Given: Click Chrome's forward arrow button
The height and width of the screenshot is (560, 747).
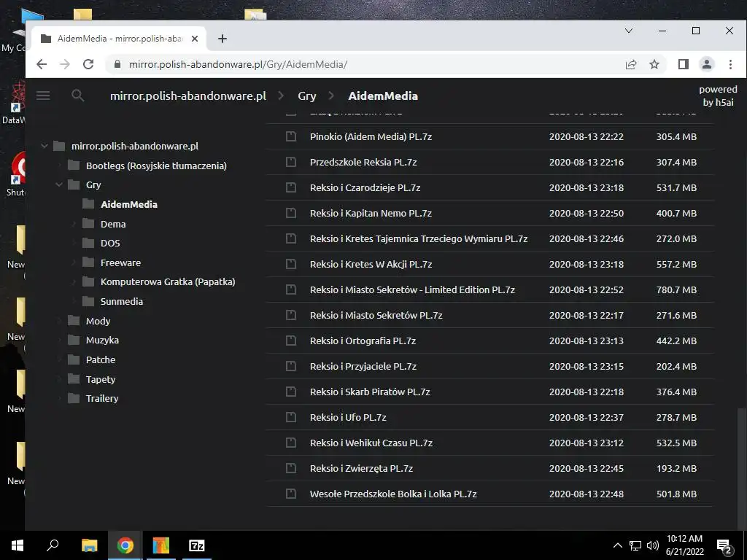Looking at the screenshot, I should pos(65,64).
